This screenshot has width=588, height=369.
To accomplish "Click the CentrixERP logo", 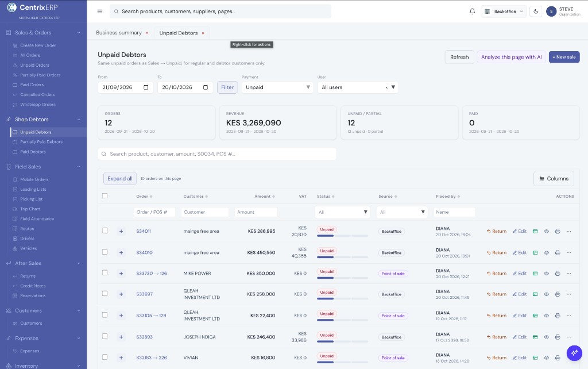I will 33,7.
